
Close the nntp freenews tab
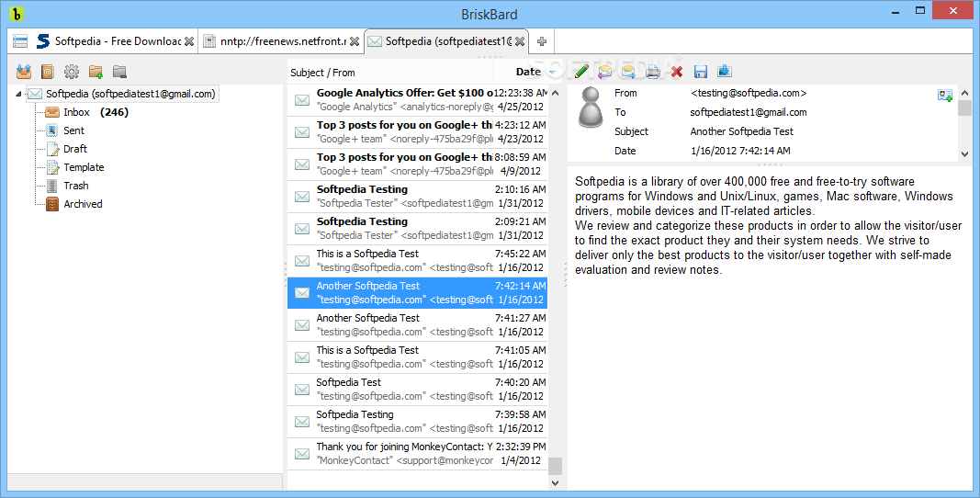(x=355, y=41)
